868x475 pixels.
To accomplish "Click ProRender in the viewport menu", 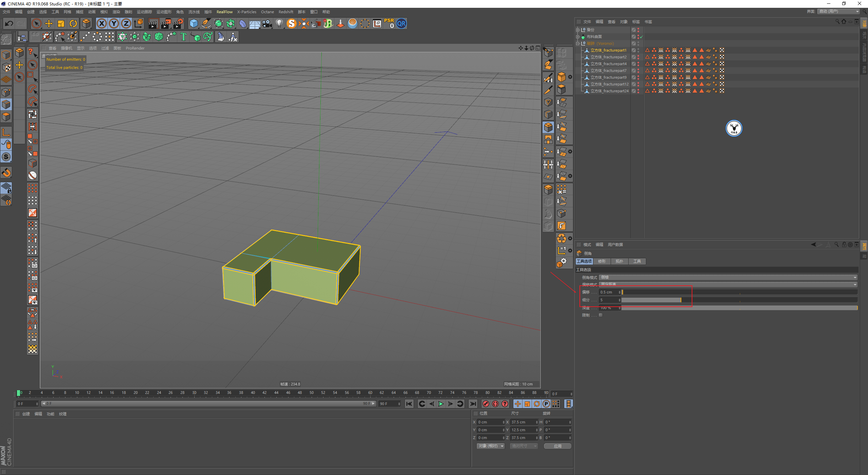I will 135,48.
